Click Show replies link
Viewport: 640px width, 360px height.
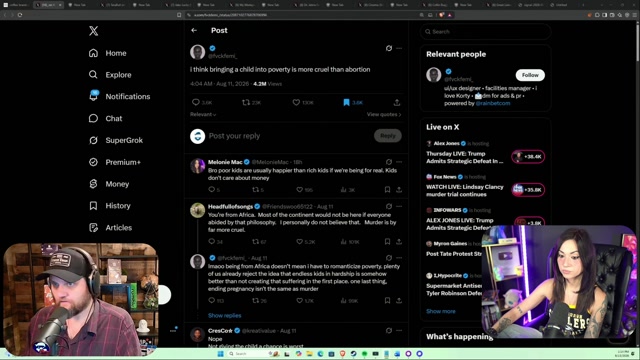(x=224, y=316)
